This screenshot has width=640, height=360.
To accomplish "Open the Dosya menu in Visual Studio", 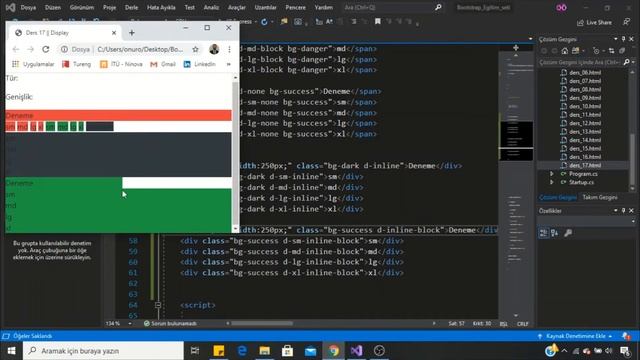I will point(28,7).
